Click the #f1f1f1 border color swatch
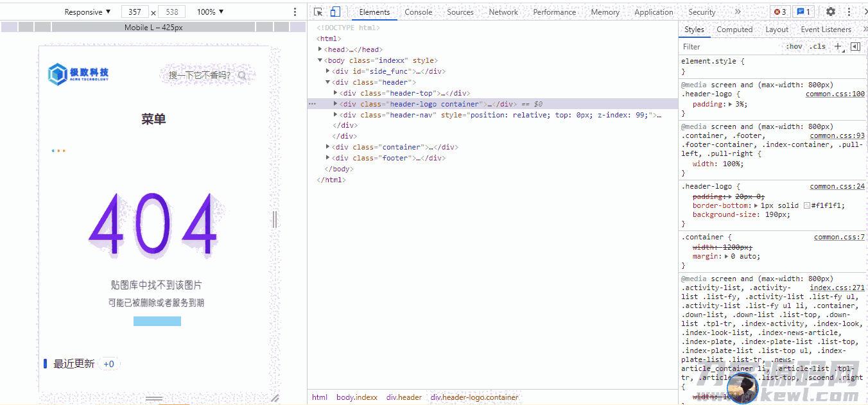The image size is (868, 405). click(807, 206)
